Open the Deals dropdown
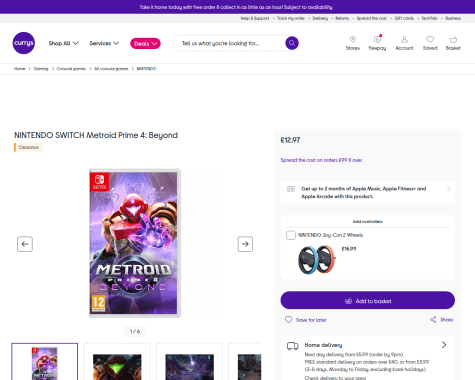This screenshot has width=475, height=380. point(145,43)
